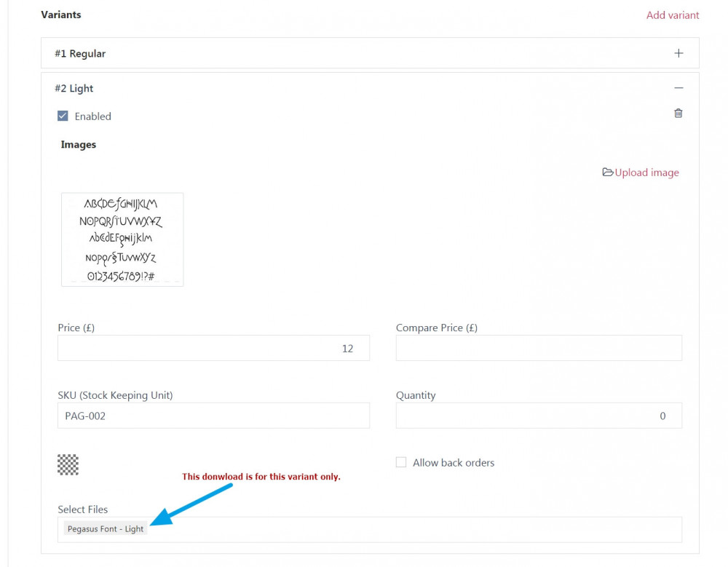Screen dimensions: 728x567
Task: Select the #2 Light variant title
Action: click(x=74, y=89)
